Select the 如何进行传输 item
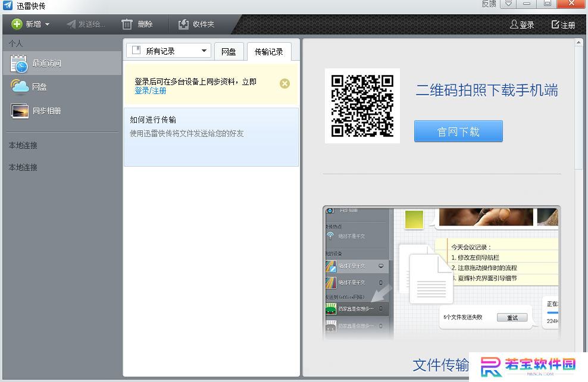The height and width of the screenshot is (382, 588). [211, 137]
